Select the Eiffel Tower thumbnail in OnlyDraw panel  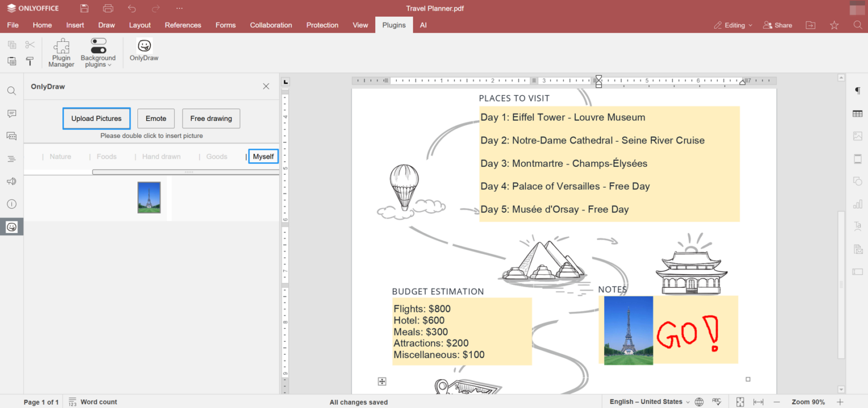[149, 197]
